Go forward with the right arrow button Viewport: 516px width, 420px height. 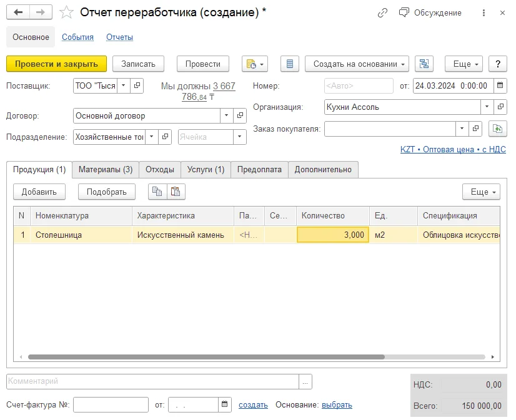pos(41,12)
